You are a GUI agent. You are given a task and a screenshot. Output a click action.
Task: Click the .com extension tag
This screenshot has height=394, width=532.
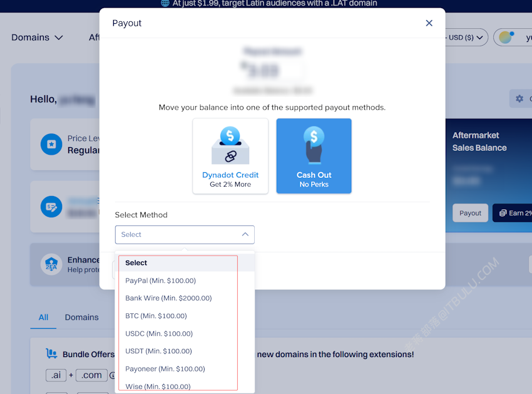(91, 375)
